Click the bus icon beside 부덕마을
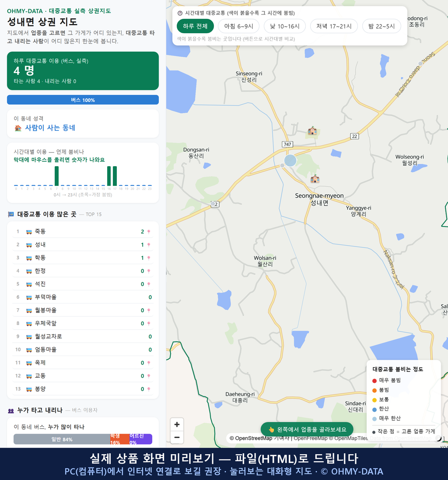 29,297
